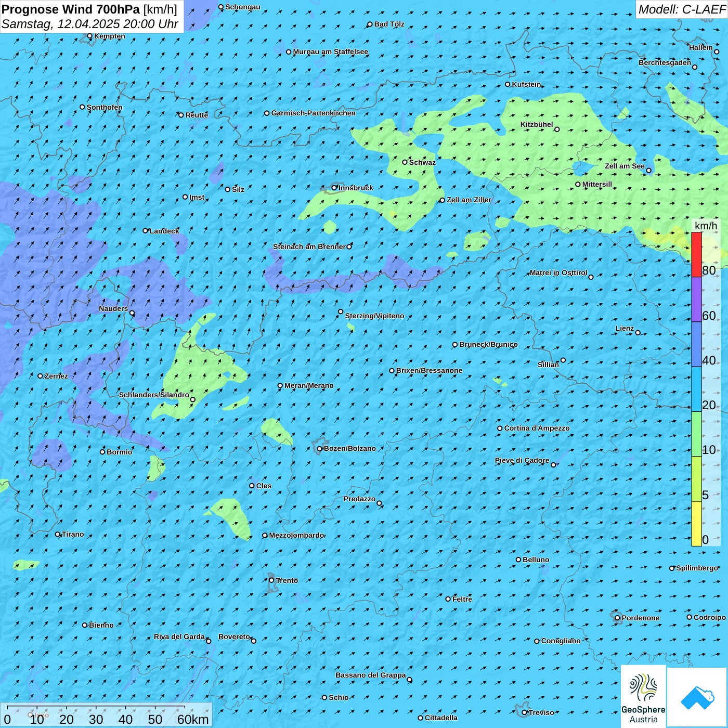Screen dimensions: 728x728
Task: Click the 'Nauders' city label
Action: 113,308
